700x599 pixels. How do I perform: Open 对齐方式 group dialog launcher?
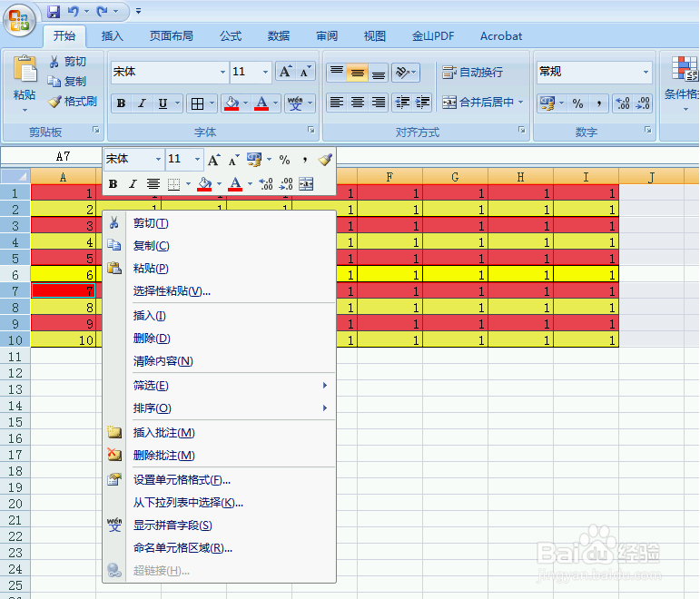click(x=521, y=130)
